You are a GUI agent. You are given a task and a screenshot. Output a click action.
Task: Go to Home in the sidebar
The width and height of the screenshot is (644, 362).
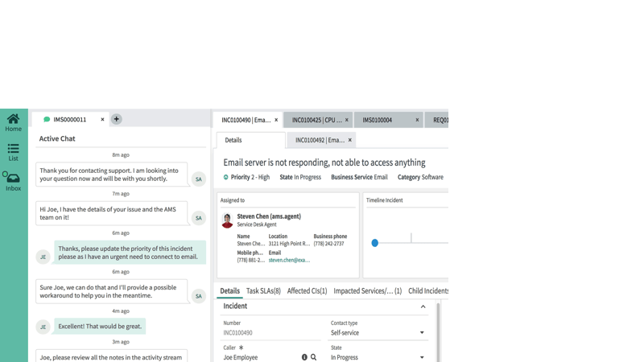tap(14, 122)
